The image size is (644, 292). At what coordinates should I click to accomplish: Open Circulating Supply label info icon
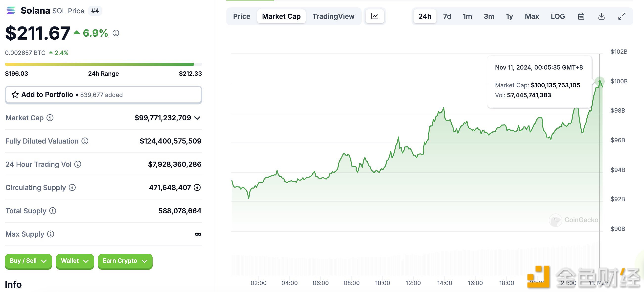(x=72, y=187)
